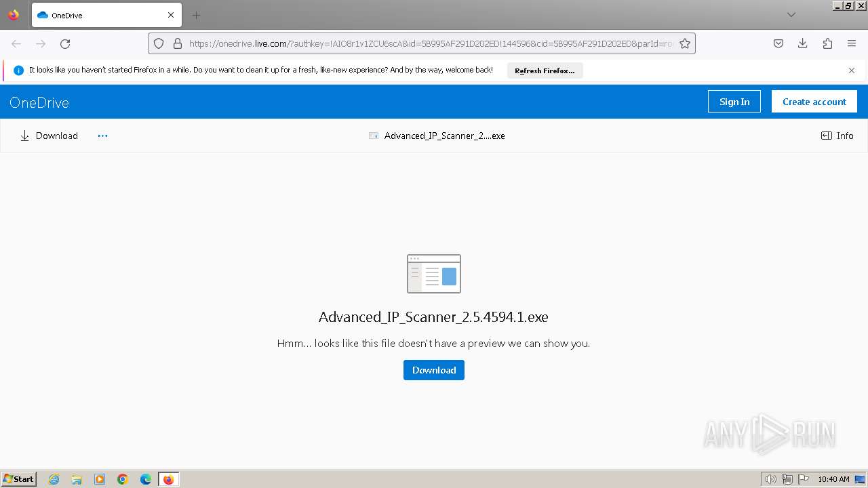Click the file preview placeholder image

pos(434,274)
